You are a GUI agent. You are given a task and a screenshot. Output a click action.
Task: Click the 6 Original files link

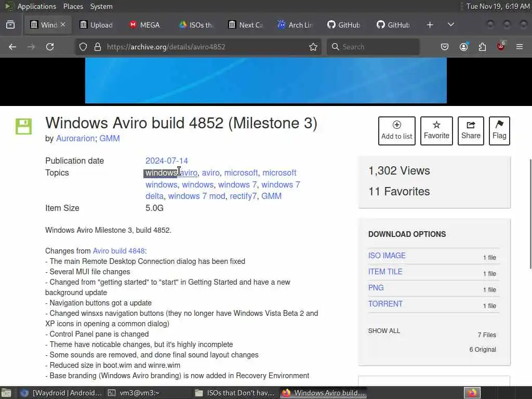pyautogui.click(x=483, y=350)
